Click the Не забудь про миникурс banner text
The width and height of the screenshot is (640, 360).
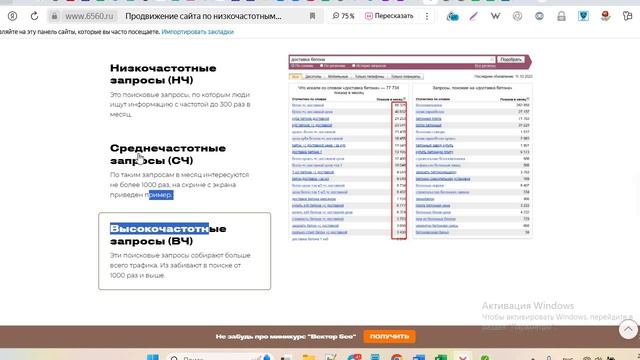coord(286,336)
